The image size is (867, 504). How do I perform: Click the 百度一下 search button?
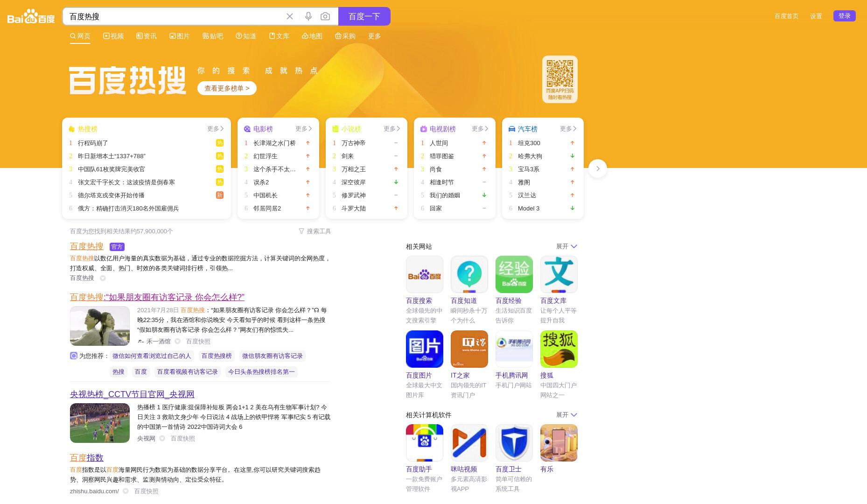tap(364, 16)
